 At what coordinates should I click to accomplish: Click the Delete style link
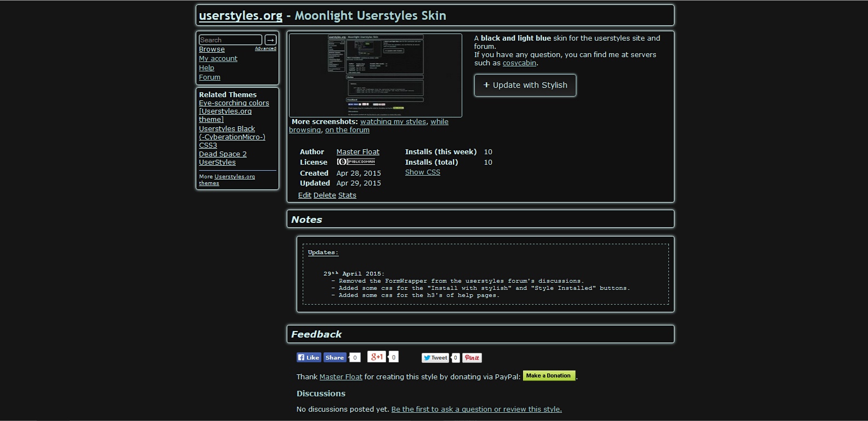click(x=325, y=195)
